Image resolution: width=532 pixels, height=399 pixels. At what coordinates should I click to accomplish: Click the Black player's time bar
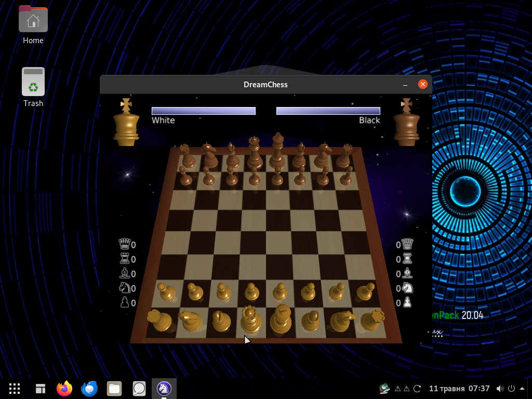(328, 111)
